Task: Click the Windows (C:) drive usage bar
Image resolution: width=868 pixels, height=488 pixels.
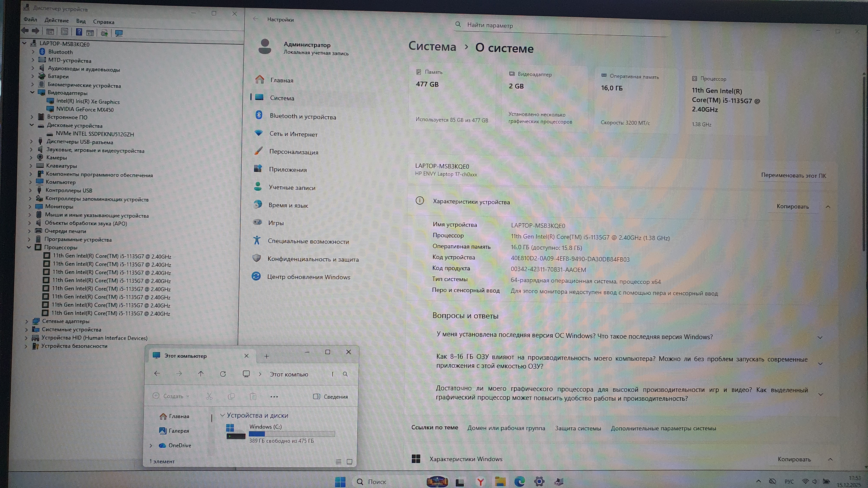Action: point(291,434)
